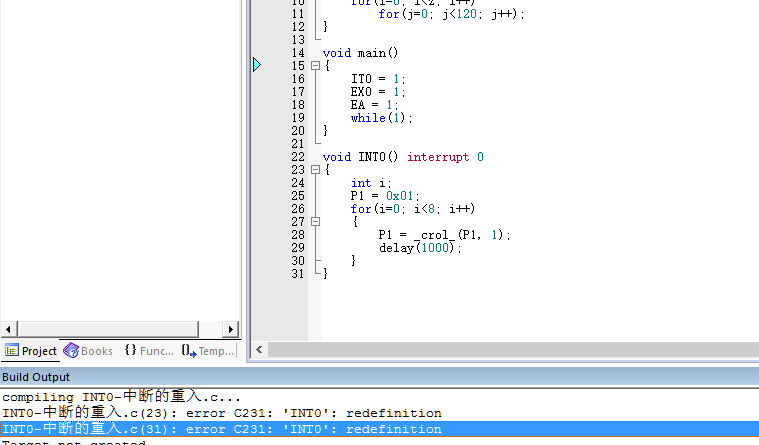The width and height of the screenshot is (759, 445).
Task: Collapse the main function block at line 15
Action: 315,66
